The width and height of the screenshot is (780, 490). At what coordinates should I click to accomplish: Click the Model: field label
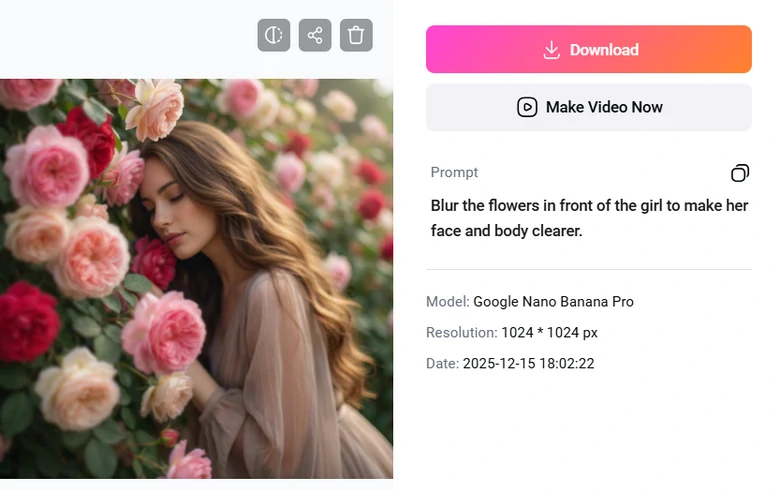click(447, 302)
